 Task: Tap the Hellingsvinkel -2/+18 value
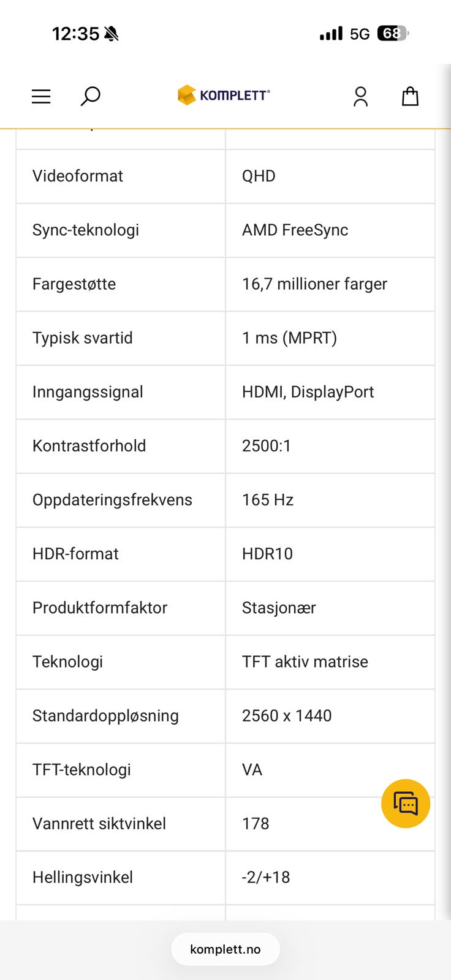pyautogui.click(x=266, y=877)
